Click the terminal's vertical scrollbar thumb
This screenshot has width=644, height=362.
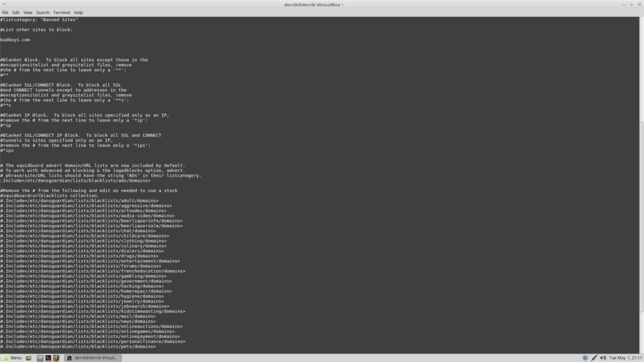point(641,217)
